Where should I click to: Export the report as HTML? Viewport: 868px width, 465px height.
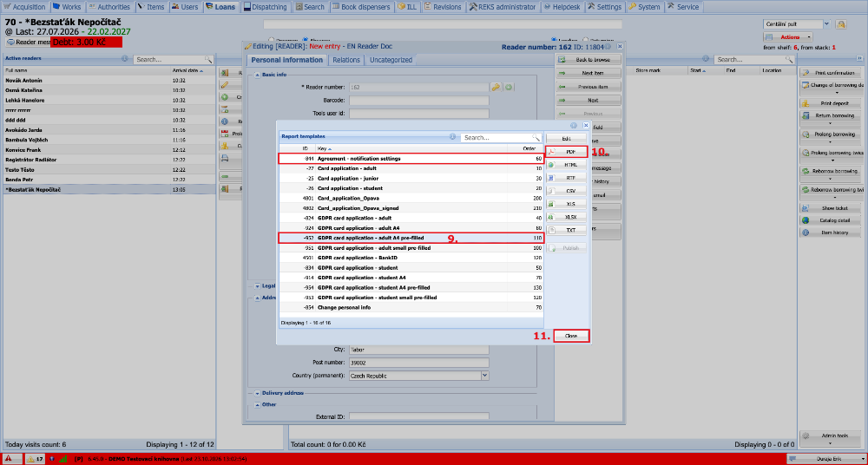pyautogui.click(x=567, y=165)
